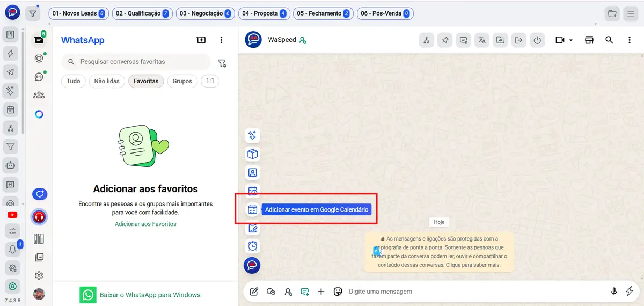
Task: Select the 1:1 filter chip
Action: [x=210, y=81]
